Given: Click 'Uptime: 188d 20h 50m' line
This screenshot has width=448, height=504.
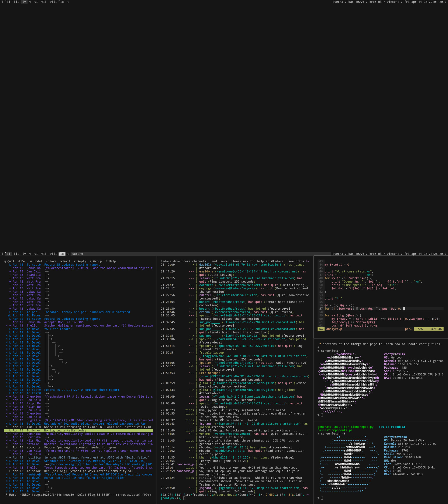Looking at the screenshot, I should pos(401,364).
